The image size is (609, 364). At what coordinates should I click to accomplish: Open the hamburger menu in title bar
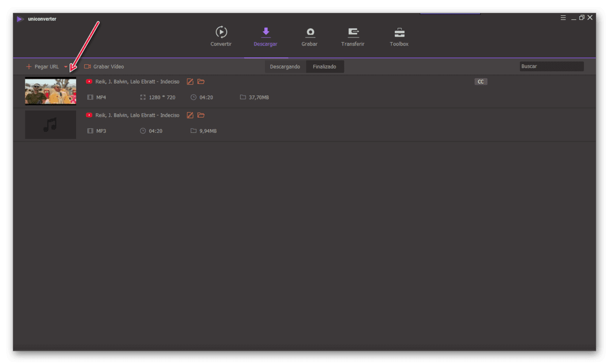(563, 18)
